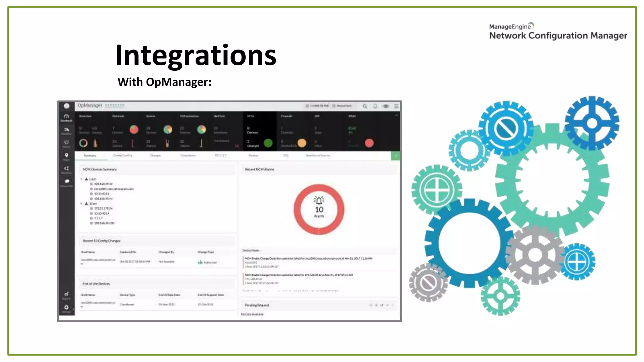Collapse the 3Com device group
Image resolution: width=644 pixels, height=362 pixels.
[81, 204]
